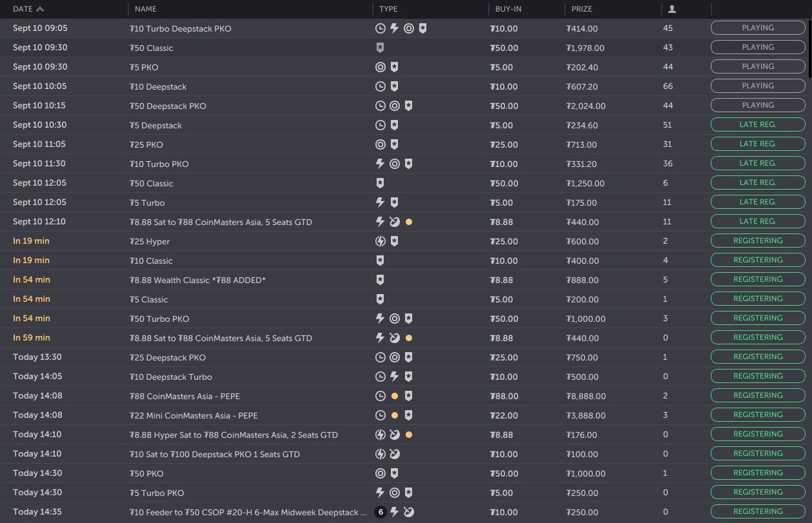Click the yellow coin icon in the ₮88 CoinMasters PEPE row
This screenshot has width=812, height=523.
(x=395, y=396)
